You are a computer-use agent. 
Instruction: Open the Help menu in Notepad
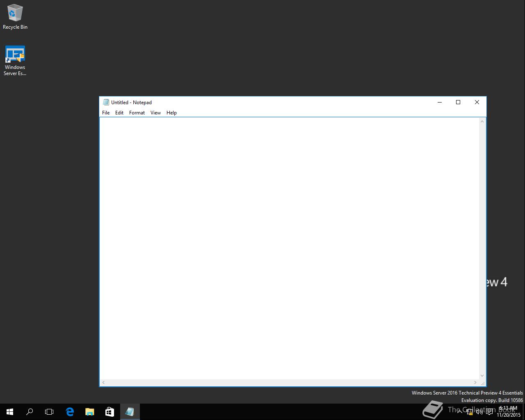[x=171, y=113]
